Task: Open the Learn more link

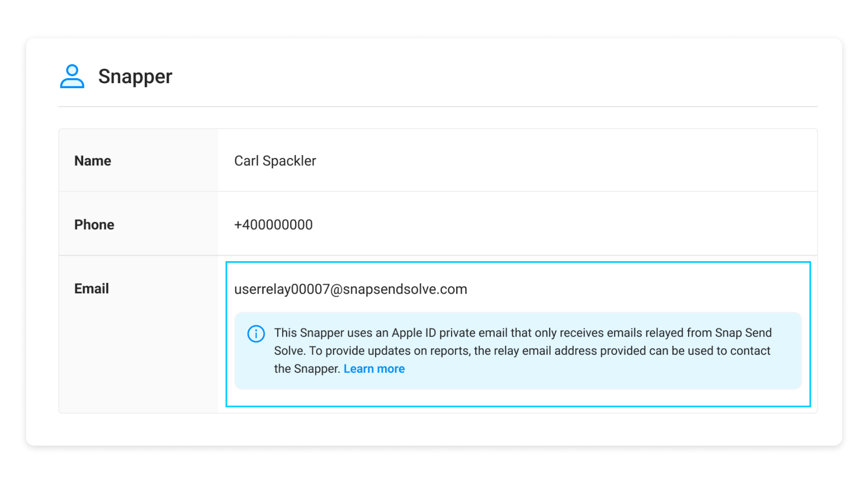Action: [x=374, y=369]
